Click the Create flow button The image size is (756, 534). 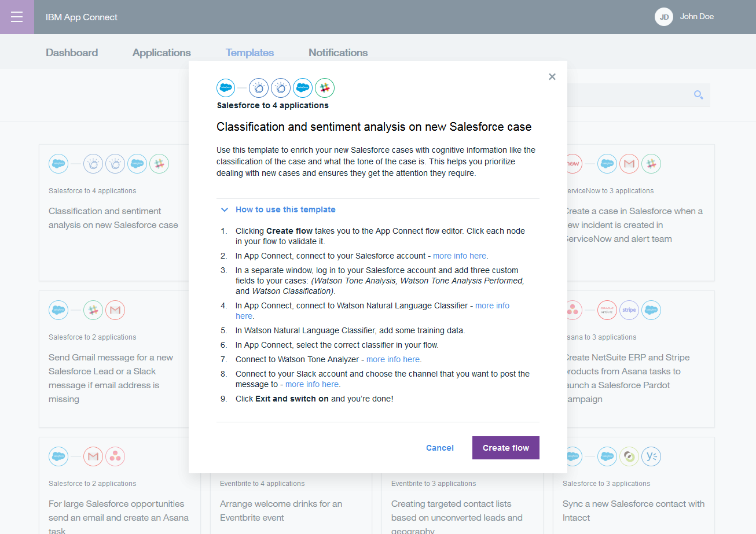[506, 448]
